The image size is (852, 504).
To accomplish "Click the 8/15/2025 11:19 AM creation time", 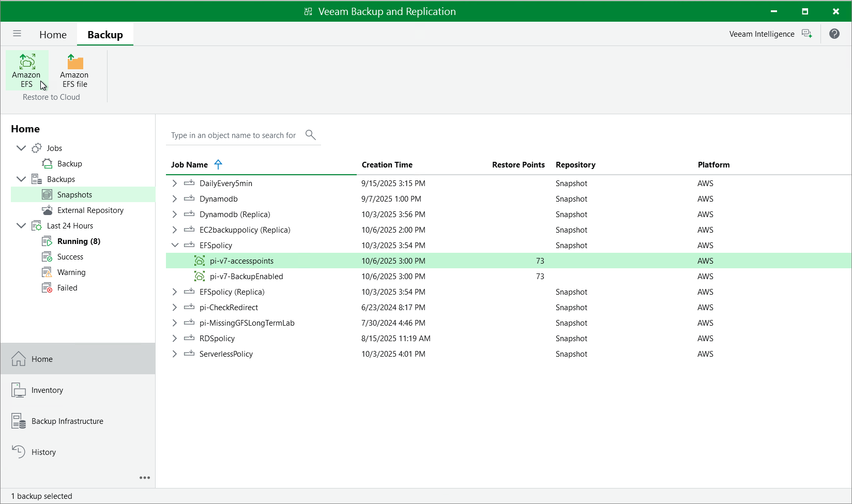I will [396, 339].
